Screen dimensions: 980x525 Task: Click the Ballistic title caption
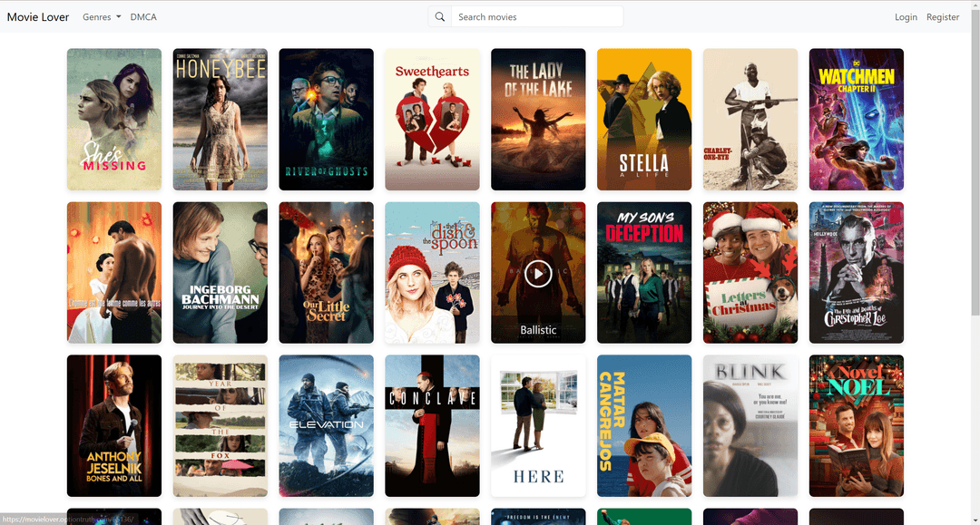(538, 330)
